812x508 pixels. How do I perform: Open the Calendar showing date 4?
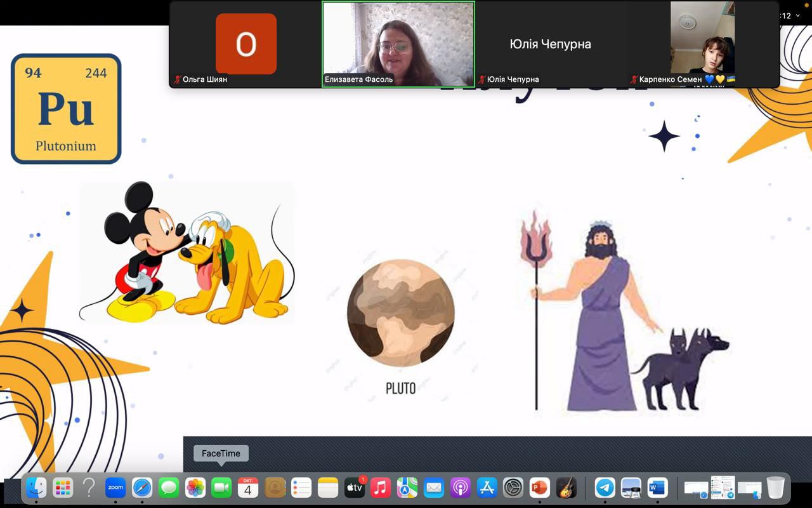pyautogui.click(x=248, y=488)
